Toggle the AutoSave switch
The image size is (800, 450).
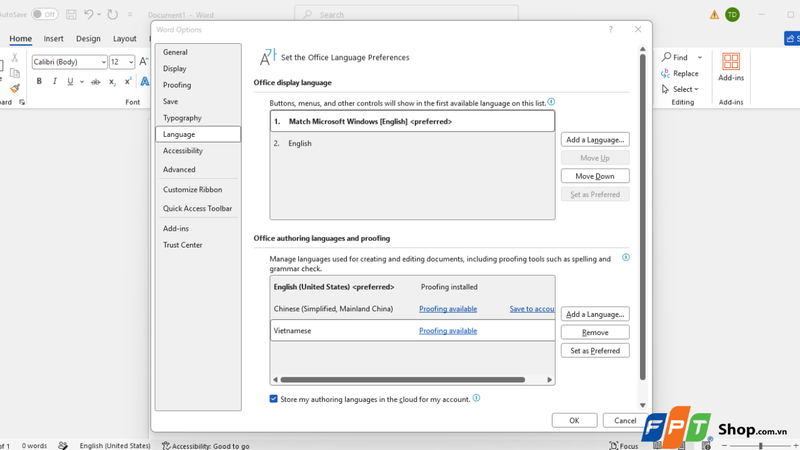44,14
